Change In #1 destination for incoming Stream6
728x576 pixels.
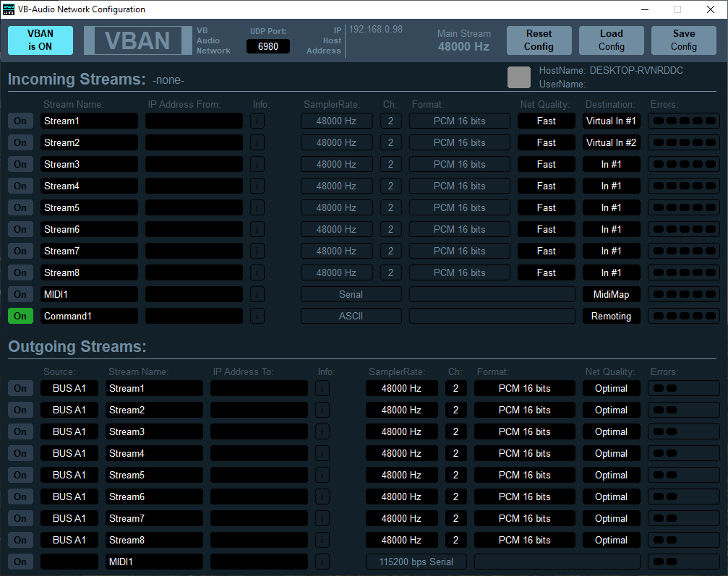click(x=611, y=229)
